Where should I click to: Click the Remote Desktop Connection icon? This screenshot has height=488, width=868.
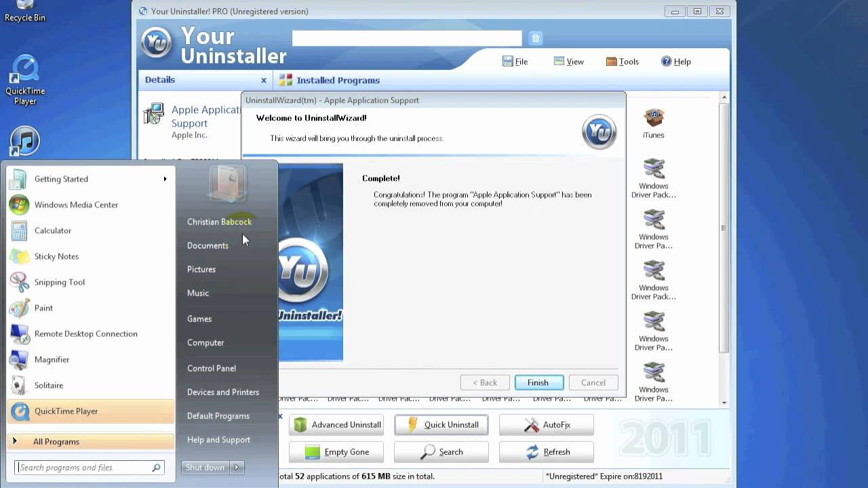point(19,333)
